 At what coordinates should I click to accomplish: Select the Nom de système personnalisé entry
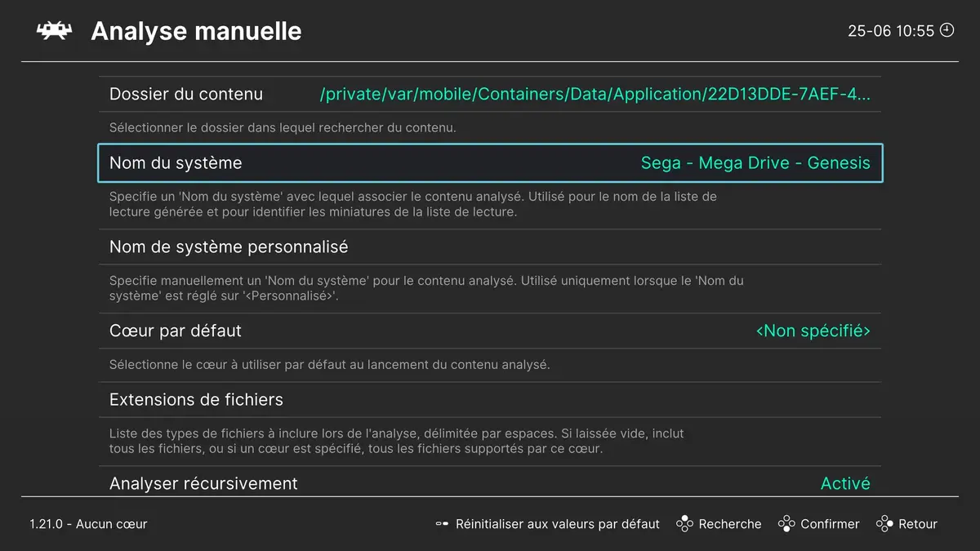click(490, 246)
